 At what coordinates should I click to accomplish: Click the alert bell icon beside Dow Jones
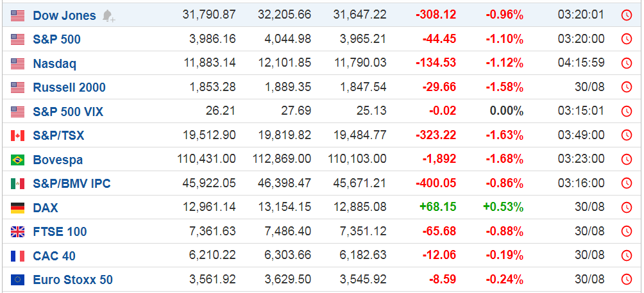[x=108, y=15]
